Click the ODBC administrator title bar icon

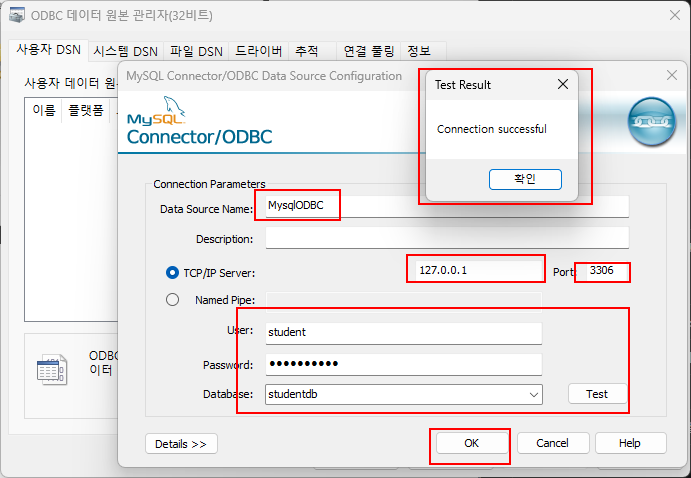click(x=17, y=15)
